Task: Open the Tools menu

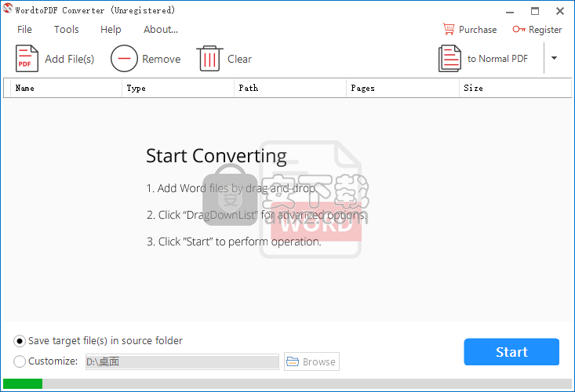Action: tap(67, 29)
